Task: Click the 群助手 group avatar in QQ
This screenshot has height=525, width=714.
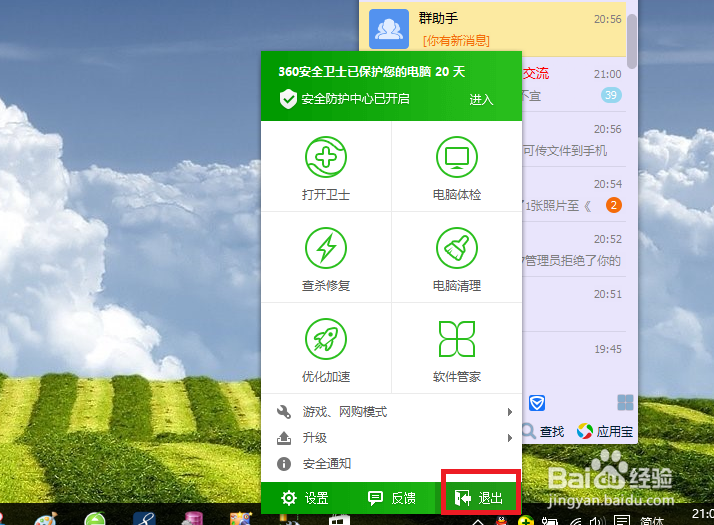Action: [388, 29]
